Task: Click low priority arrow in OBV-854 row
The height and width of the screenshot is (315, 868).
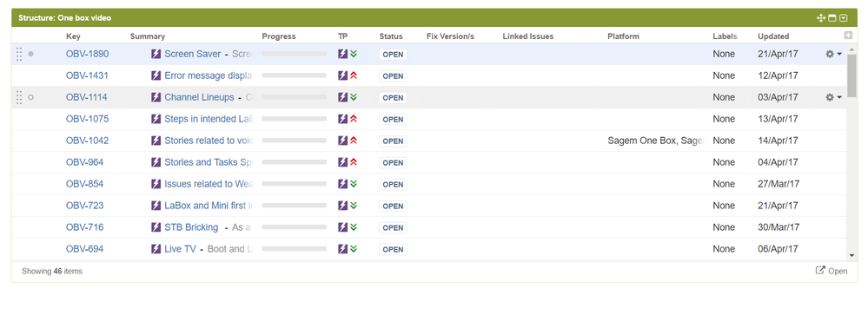Action: (x=354, y=183)
